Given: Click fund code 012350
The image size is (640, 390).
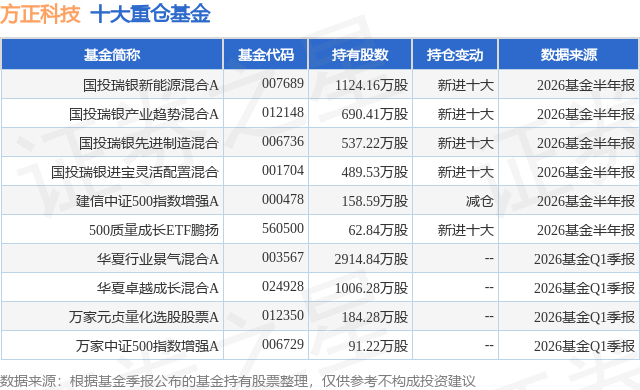Looking at the screenshot, I should (283, 315).
